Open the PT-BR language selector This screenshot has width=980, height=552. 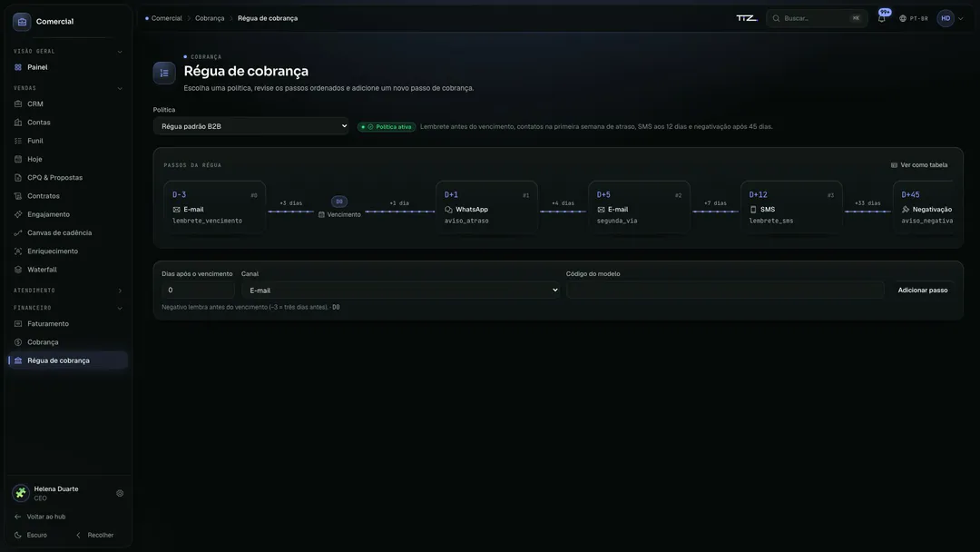coord(914,19)
